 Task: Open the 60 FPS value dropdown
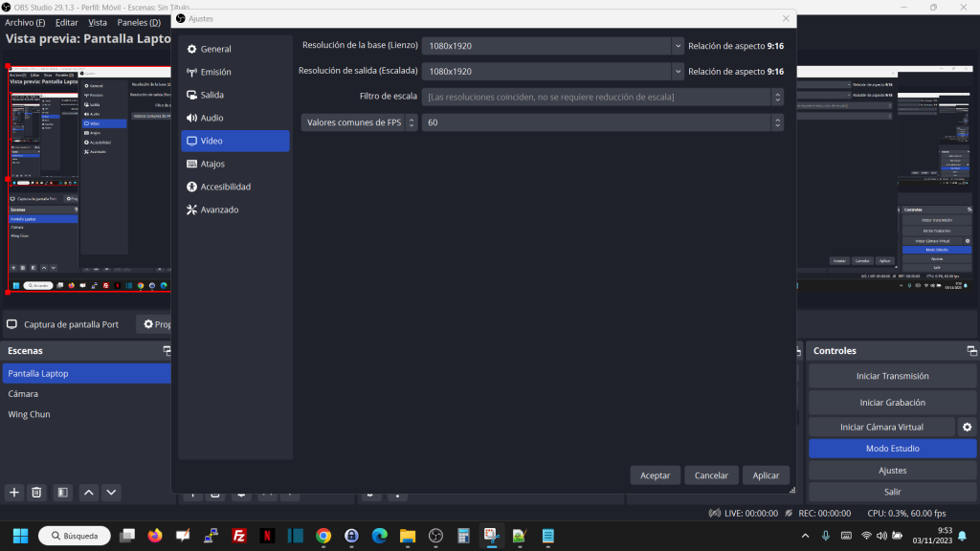coord(603,122)
